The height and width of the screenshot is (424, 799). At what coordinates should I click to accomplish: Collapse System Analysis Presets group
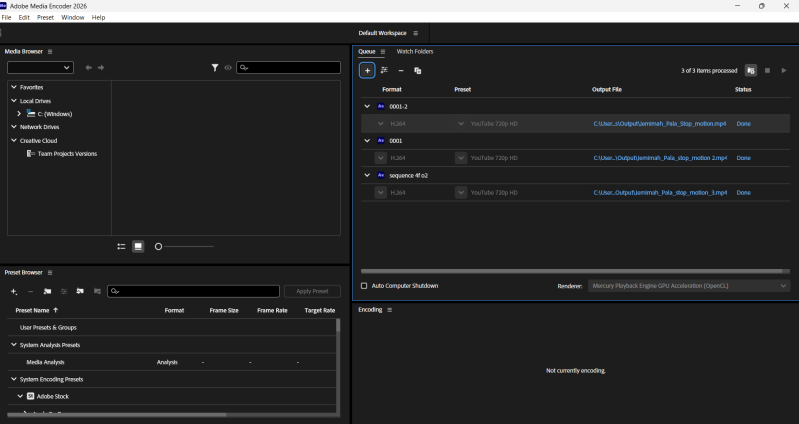[x=14, y=345]
